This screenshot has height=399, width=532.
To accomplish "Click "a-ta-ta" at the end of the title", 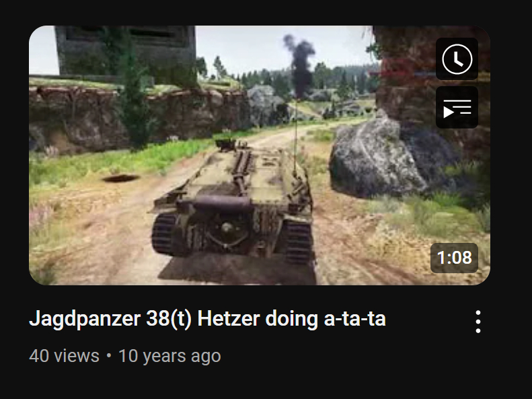I will coord(355,320).
